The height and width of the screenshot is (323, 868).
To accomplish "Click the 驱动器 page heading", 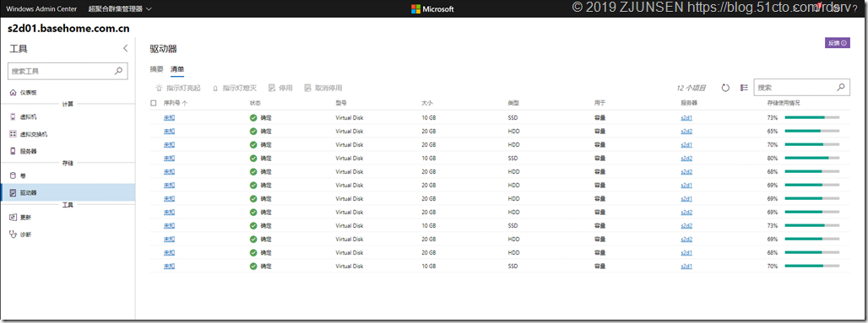I will pos(163,49).
